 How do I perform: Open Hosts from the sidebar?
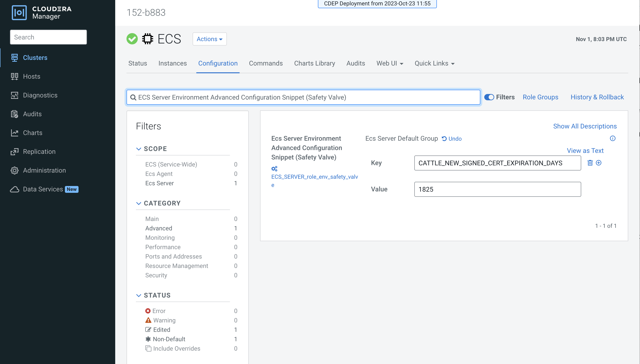(x=32, y=76)
